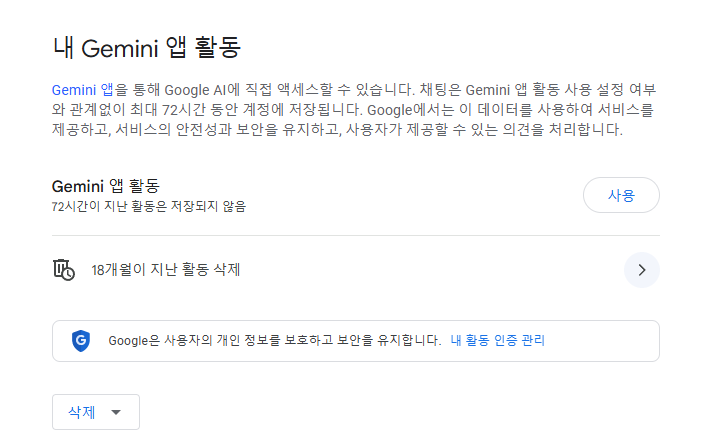Screen dimensions: 728x442
Task: Open the Gemini 앱 link in the description
Action: tap(82, 90)
